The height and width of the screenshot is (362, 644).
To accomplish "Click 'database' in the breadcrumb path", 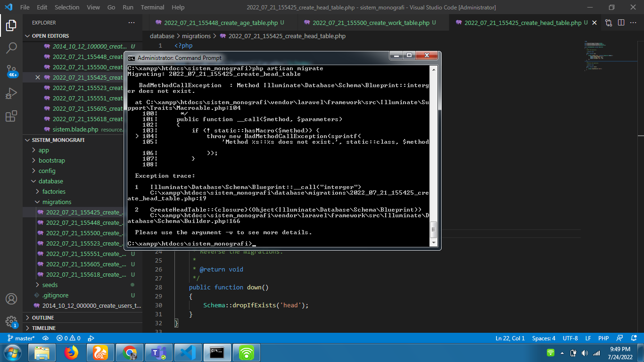I will tap(162, 36).
